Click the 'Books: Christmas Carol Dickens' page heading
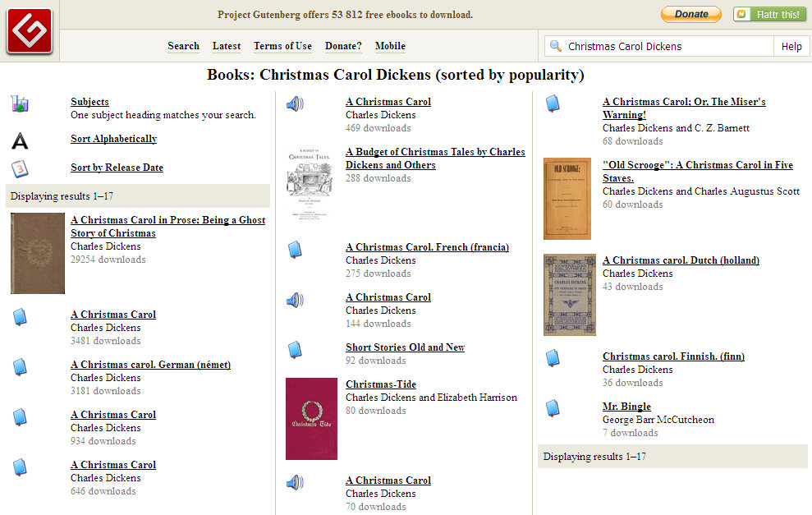 click(x=396, y=75)
